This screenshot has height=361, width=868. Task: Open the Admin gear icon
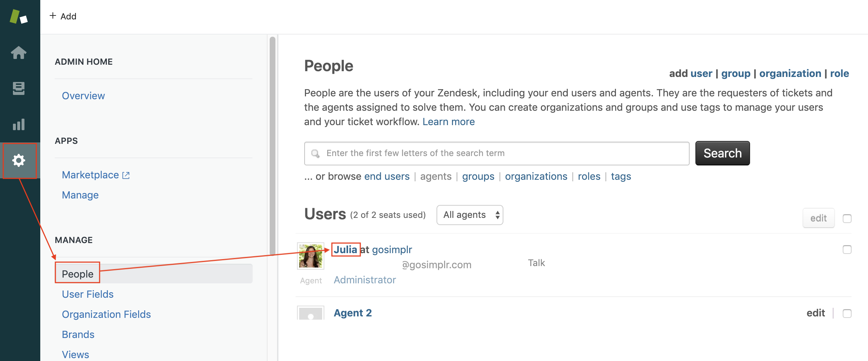pos(19,160)
